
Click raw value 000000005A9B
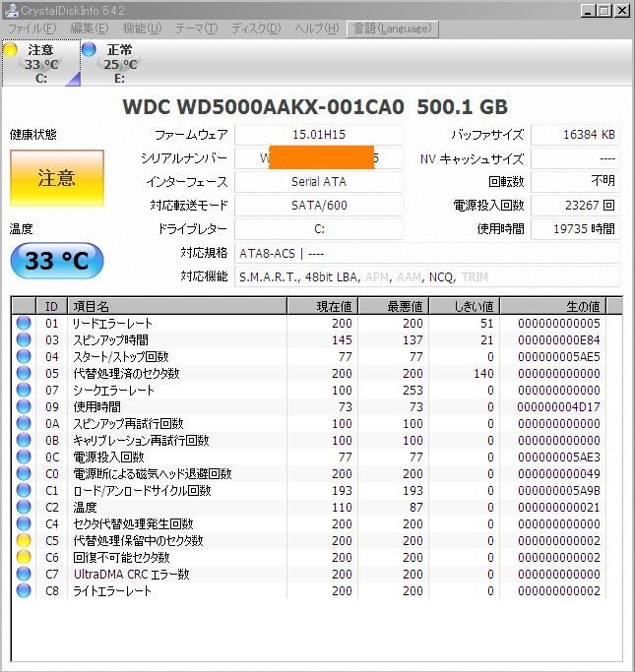(558, 490)
